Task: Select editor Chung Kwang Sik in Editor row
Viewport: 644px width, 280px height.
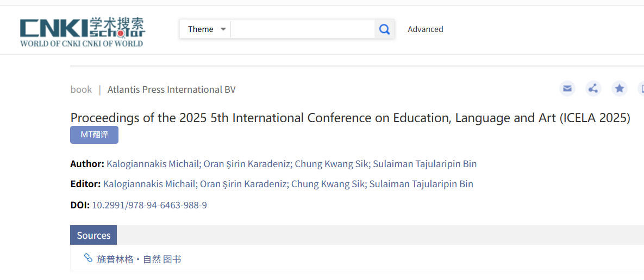Action: (x=328, y=184)
